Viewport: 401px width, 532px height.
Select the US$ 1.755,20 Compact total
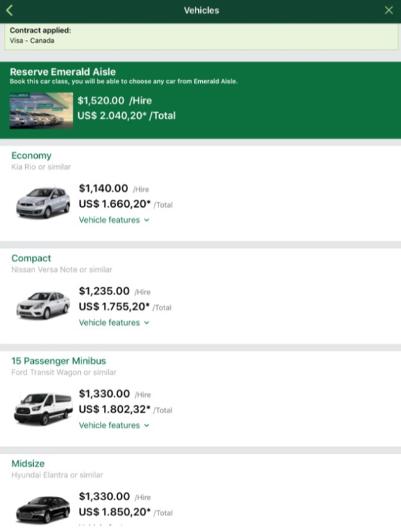pos(115,306)
